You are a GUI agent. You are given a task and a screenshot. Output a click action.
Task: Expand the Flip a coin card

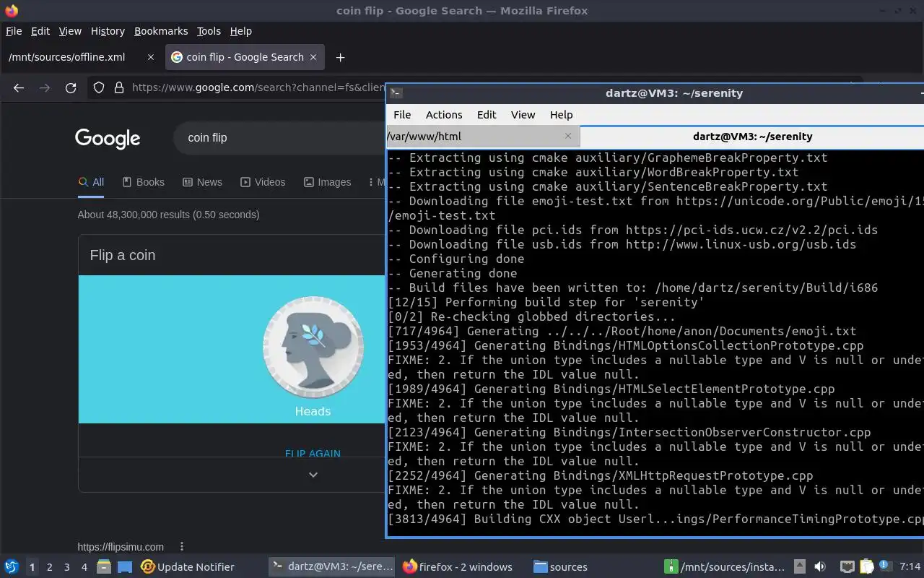pyautogui.click(x=313, y=475)
